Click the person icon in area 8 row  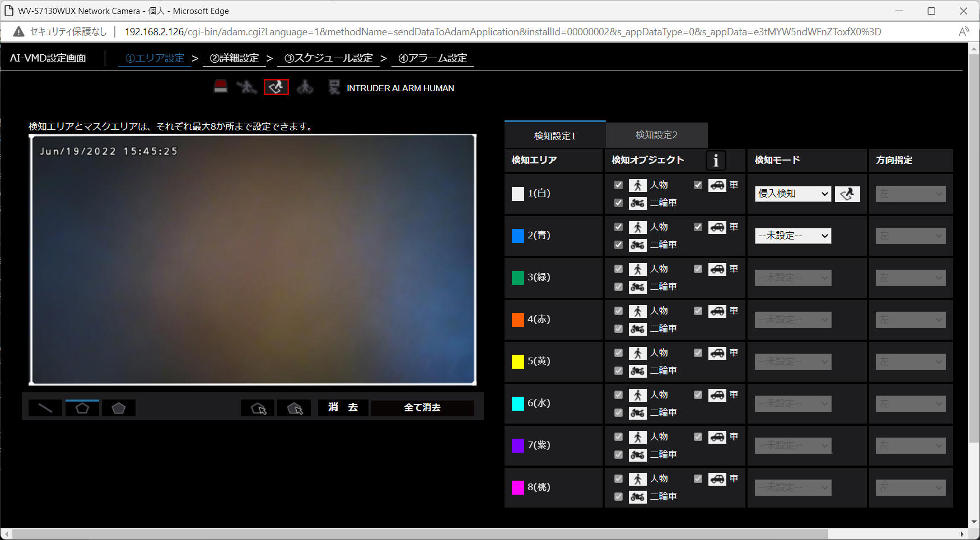(x=637, y=479)
